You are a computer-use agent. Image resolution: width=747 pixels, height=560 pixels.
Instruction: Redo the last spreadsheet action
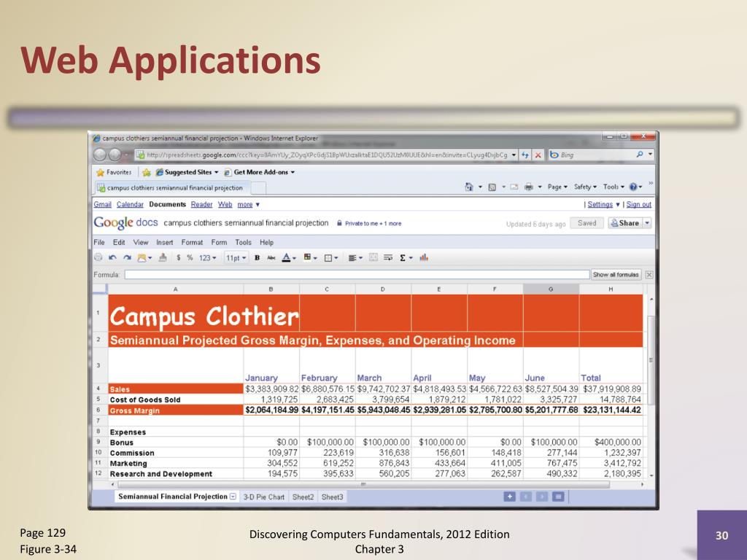coord(127,257)
